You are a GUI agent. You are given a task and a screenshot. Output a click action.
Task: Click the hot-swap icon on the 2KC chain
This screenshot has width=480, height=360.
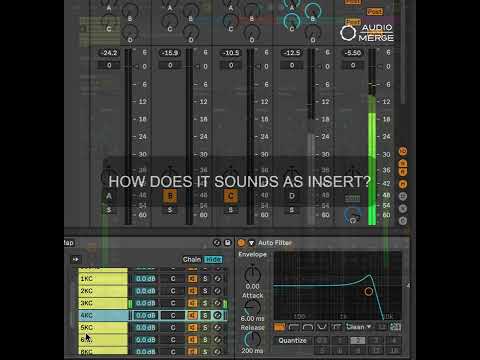[x=217, y=291]
